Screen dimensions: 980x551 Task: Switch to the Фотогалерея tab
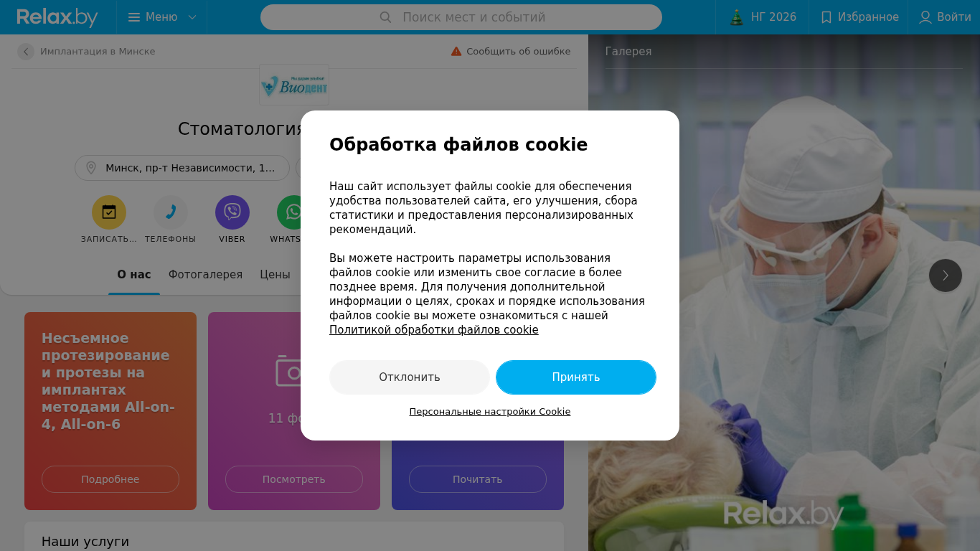click(205, 275)
